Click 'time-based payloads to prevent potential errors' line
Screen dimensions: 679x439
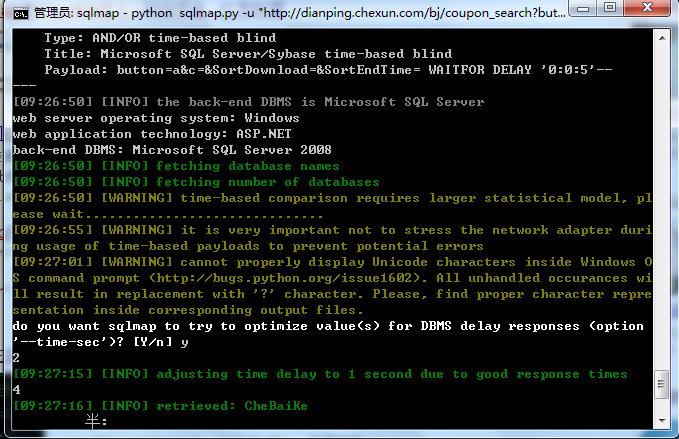point(248,246)
